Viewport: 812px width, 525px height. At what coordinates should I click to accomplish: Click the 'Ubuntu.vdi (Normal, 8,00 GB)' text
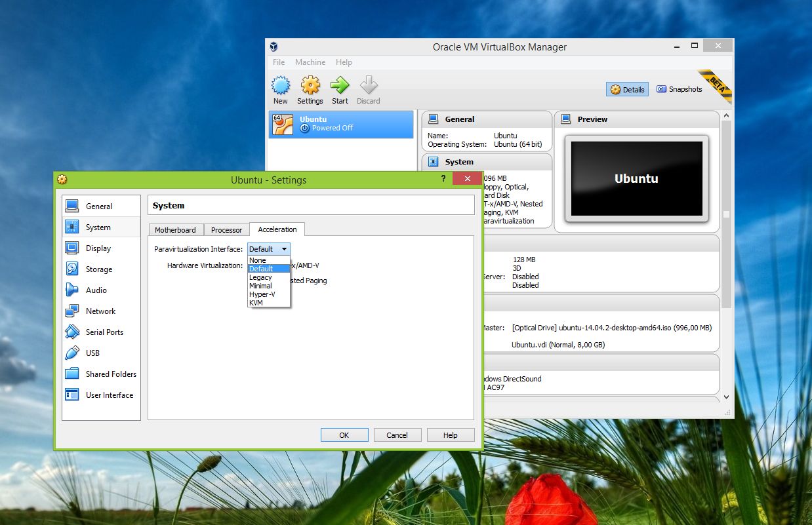[x=558, y=345]
